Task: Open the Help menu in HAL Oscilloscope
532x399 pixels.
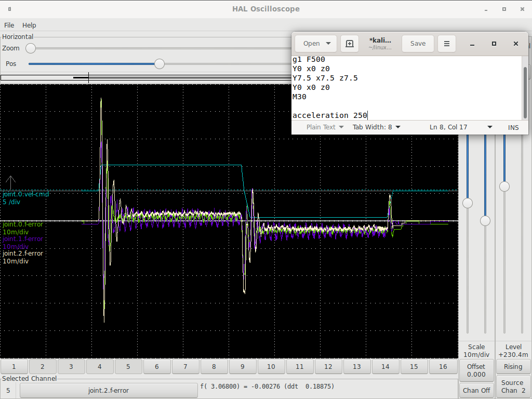Action: 29,25
